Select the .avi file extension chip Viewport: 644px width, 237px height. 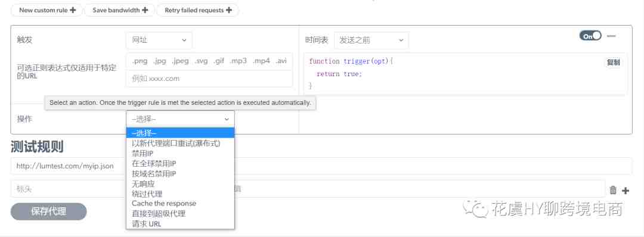(281, 61)
